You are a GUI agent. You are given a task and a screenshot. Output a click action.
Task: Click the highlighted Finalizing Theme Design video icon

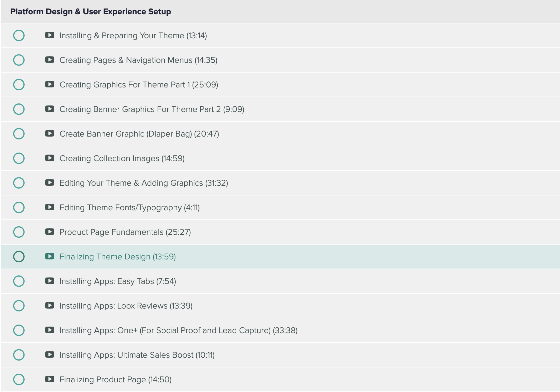click(x=50, y=256)
